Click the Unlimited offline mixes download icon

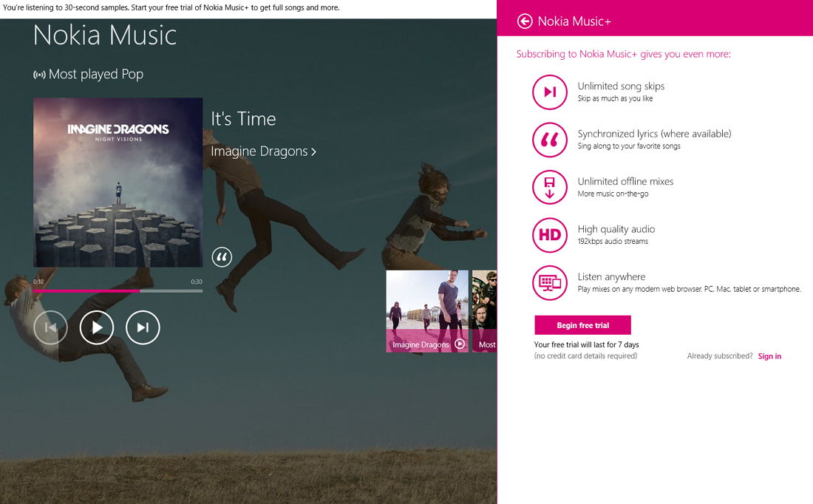pos(550,188)
